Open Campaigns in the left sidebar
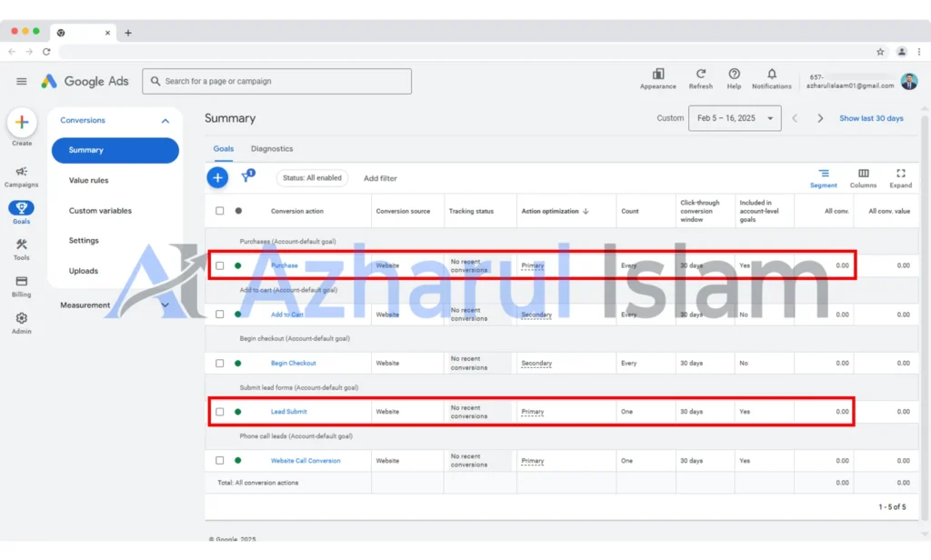The height and width of the screenshot is (560, 931). click(22, 176)
